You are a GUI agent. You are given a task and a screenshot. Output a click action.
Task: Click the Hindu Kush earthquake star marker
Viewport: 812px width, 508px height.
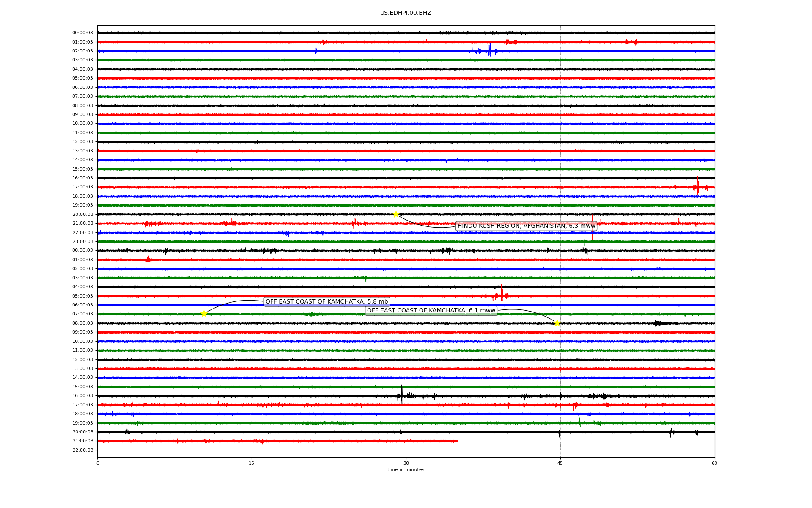396,214
